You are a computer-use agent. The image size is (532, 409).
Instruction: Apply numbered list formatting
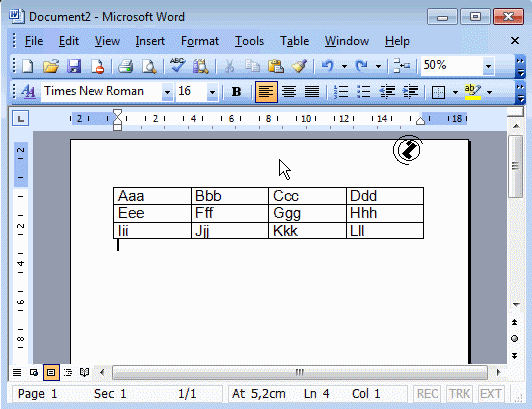[341, 92]
